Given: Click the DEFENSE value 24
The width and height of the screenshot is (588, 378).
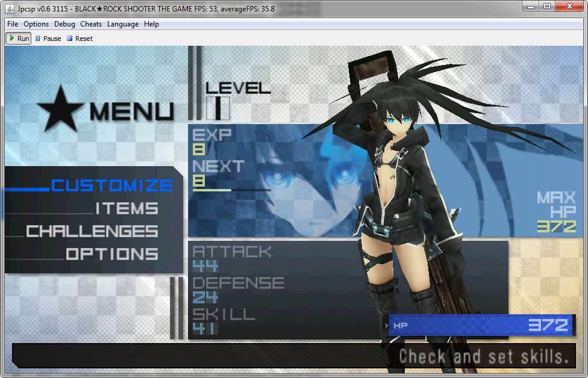Looking at the screenshot, I should tap(205, 297).
